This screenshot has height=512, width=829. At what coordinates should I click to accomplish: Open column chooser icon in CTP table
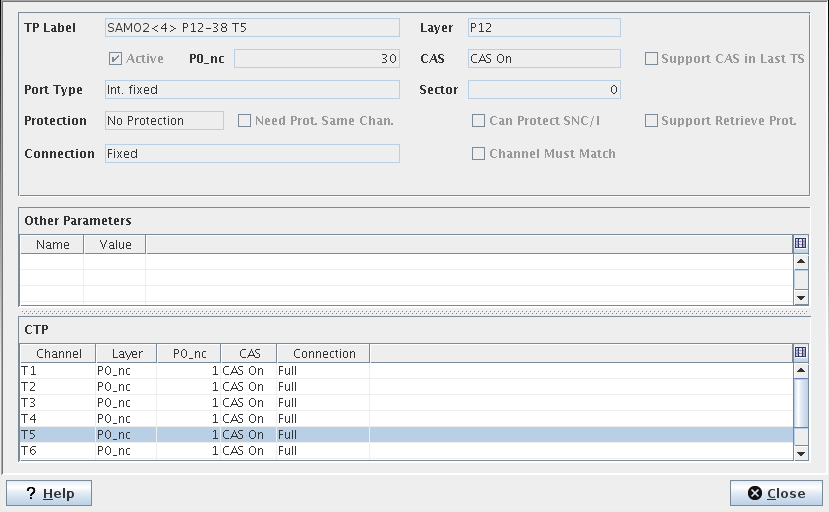(x=800, y=353)
